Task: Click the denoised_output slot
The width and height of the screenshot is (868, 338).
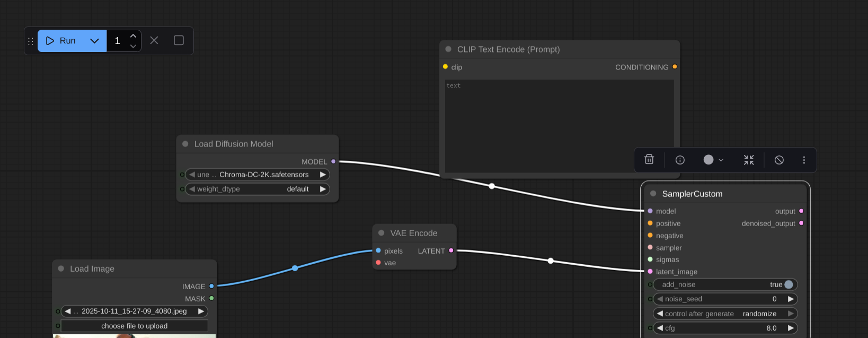Action: point(801,223)
